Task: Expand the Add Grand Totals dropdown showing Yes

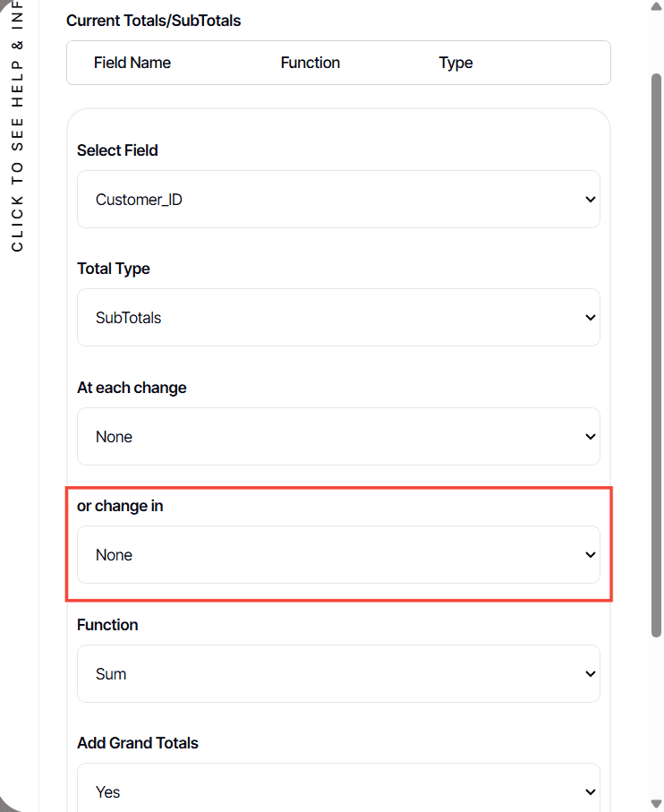Action: tap(338, 791)
